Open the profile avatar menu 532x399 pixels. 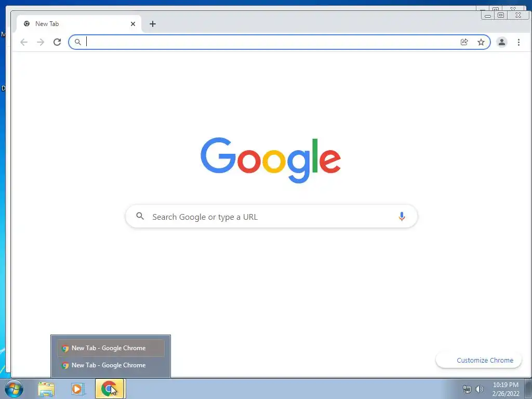[501, 42]
